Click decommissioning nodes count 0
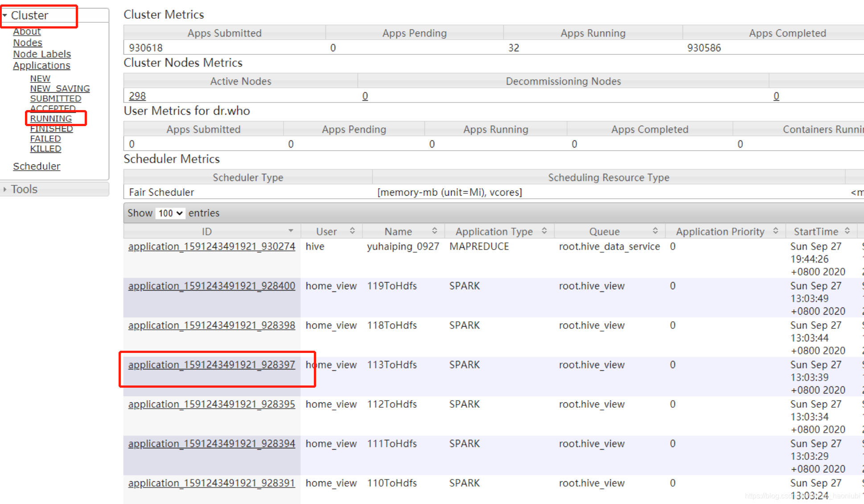Image resolution: width=864 pixels, height=504 pixels. coord(365,96)
